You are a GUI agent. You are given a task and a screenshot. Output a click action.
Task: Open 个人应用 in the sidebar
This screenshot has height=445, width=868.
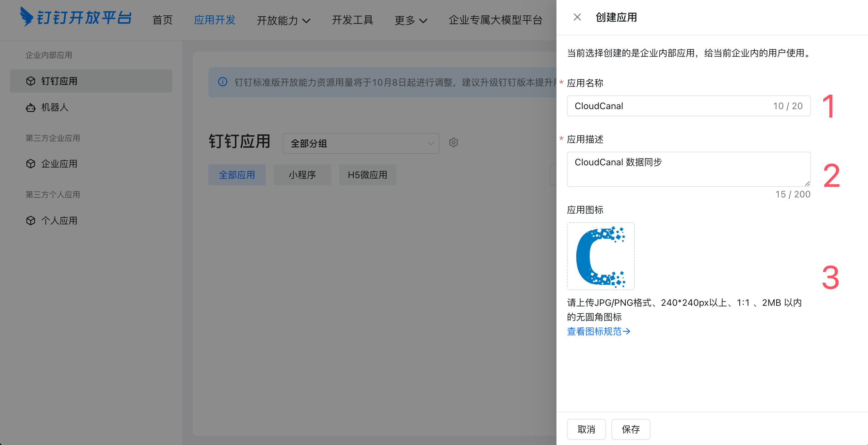tap(59, 221)
